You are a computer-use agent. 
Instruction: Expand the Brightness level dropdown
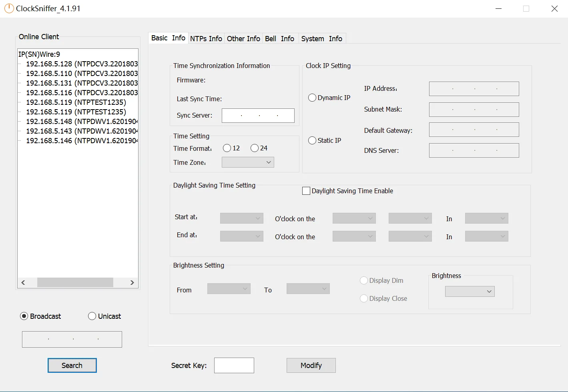click(x=470, y=292)
